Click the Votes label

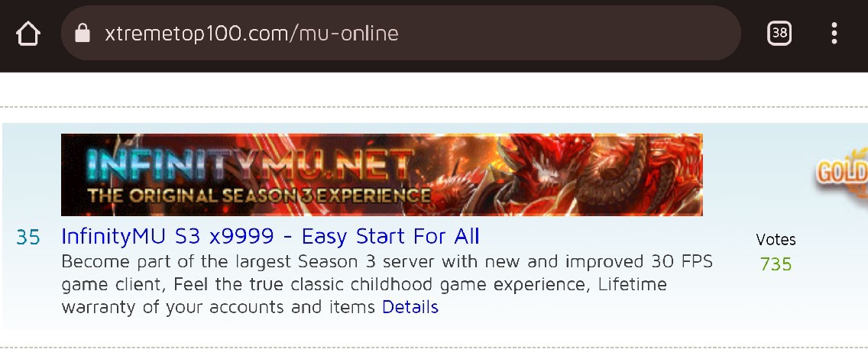tap(776, 240)
